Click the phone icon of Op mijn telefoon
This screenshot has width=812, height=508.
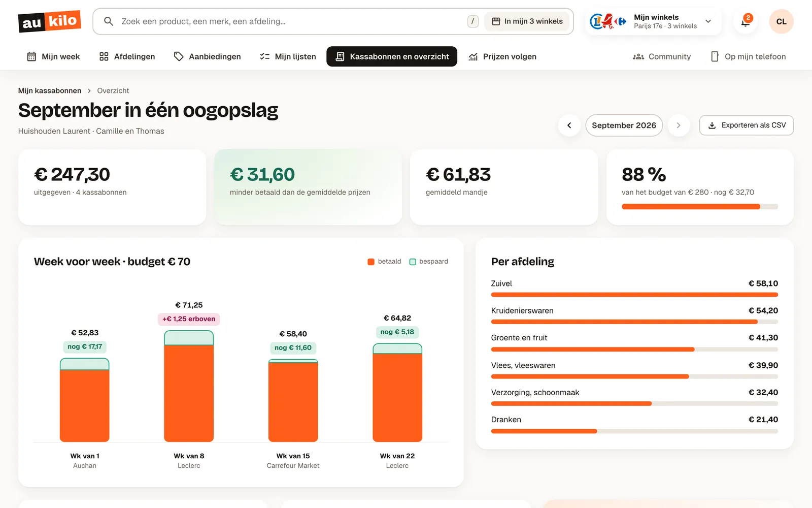coord(715,56)
